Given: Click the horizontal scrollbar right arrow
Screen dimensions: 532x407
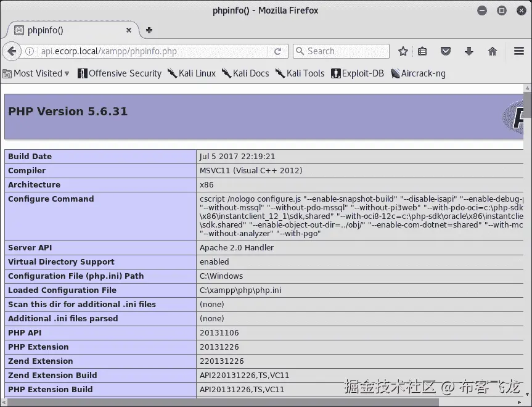Looking at the screenshot, I should pos(520,403).
